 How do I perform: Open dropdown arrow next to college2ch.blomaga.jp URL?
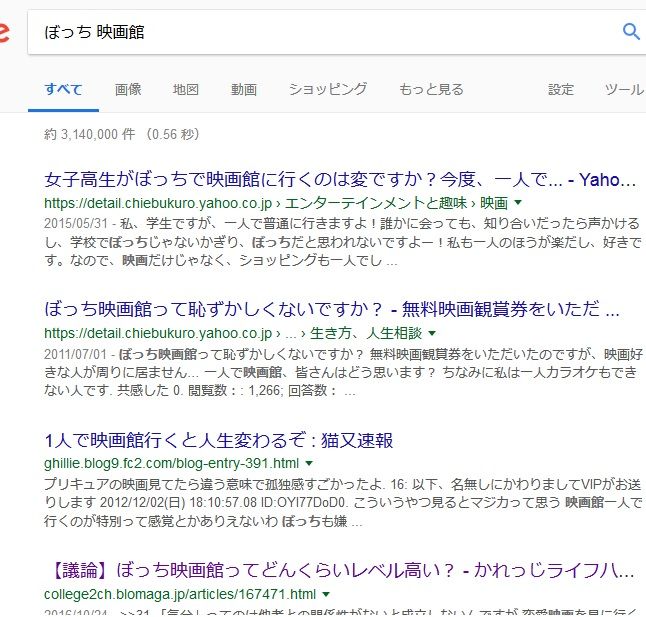(326, 594)
